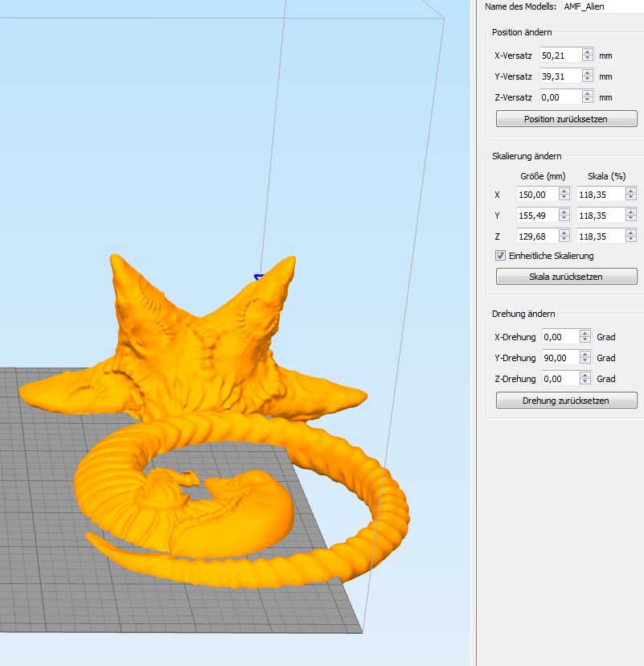Image resolution: width=644 pixels, height=666 pixels.
Task: Edit the X-Drehung rotation field
Action: (561, 337)
